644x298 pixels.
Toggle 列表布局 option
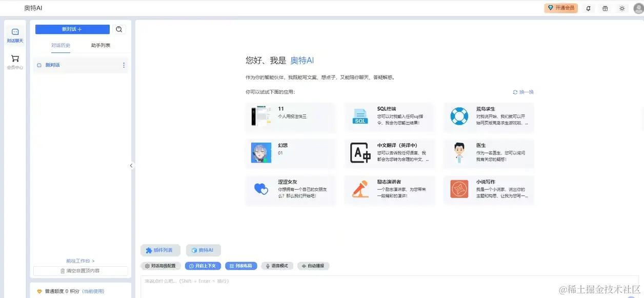pos(241,266)
